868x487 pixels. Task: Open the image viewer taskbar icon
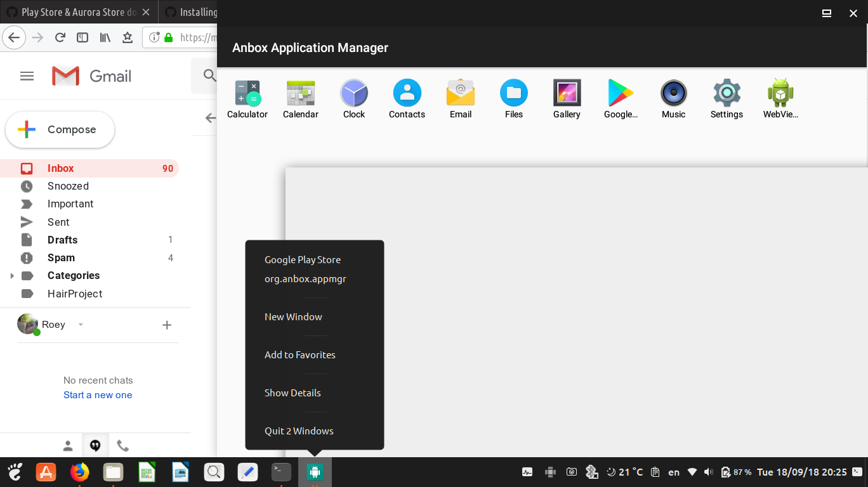pyautogui.click(x=180, y=472)
